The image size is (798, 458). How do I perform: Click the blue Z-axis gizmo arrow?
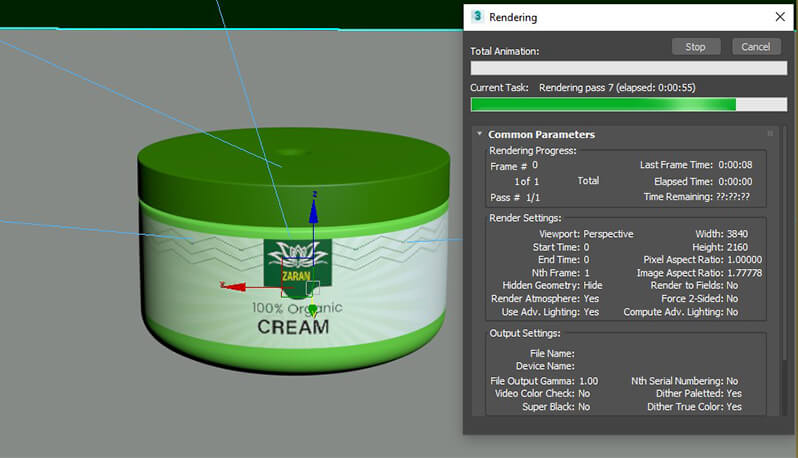coord(314,212)
